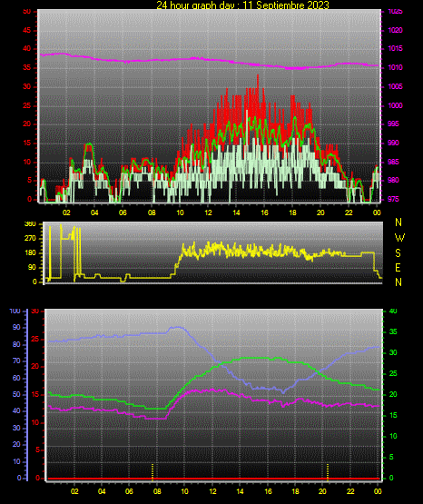The width and height of the screenshot is (423, 504).
Task: Click the tallest red wind gust spike peak
Action: [258, 76]
